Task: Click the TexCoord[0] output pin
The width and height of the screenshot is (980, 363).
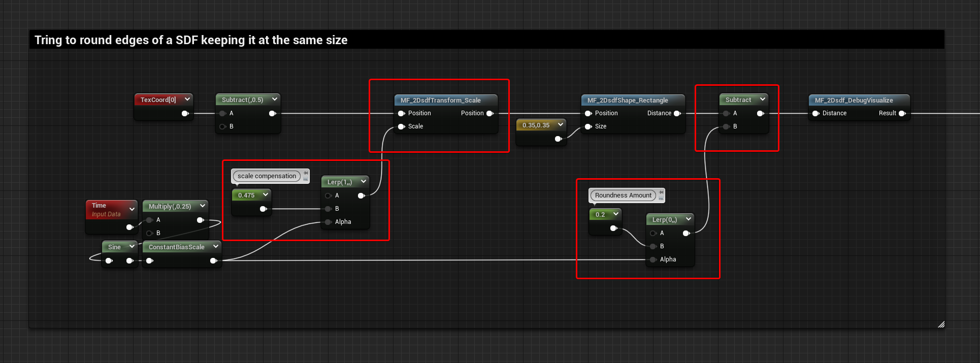Action: (185, 113)
